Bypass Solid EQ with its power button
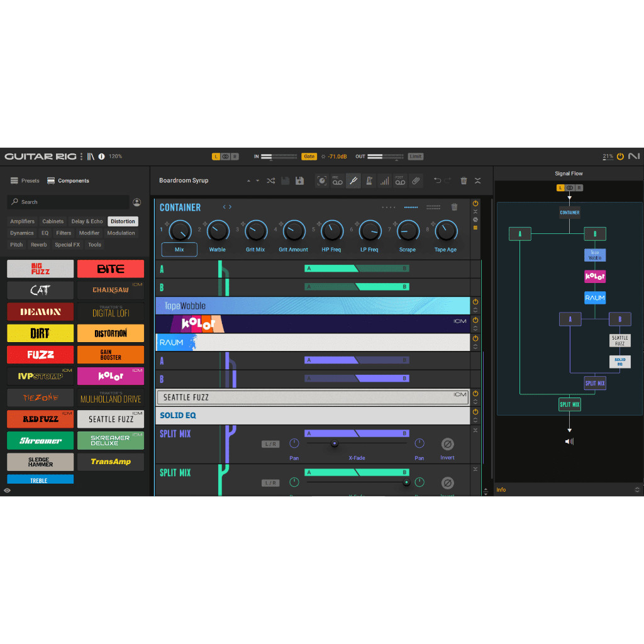 click(x=475, y=411)
